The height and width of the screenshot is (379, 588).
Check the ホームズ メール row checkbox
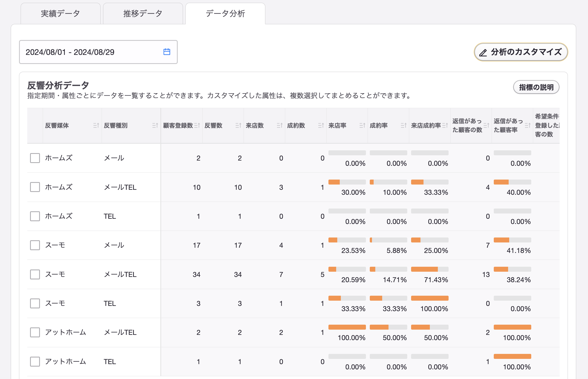tap(35, 158)
